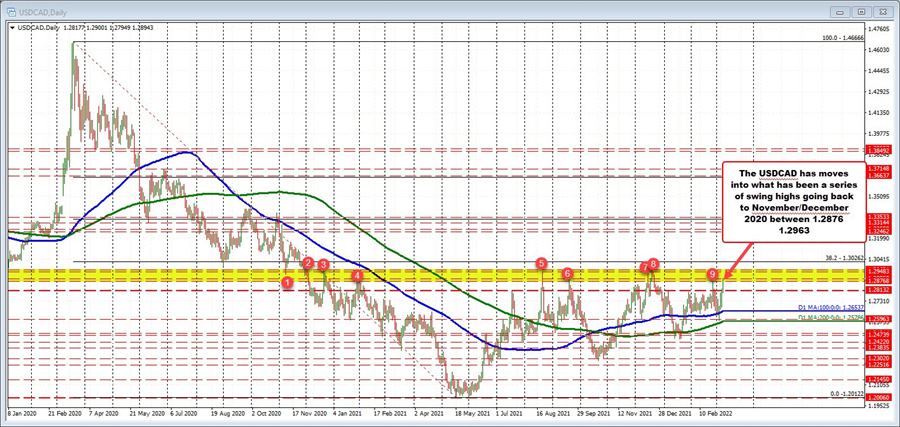Click the 1.19525 price axis value
900x427 pixels.
point(878,406)
